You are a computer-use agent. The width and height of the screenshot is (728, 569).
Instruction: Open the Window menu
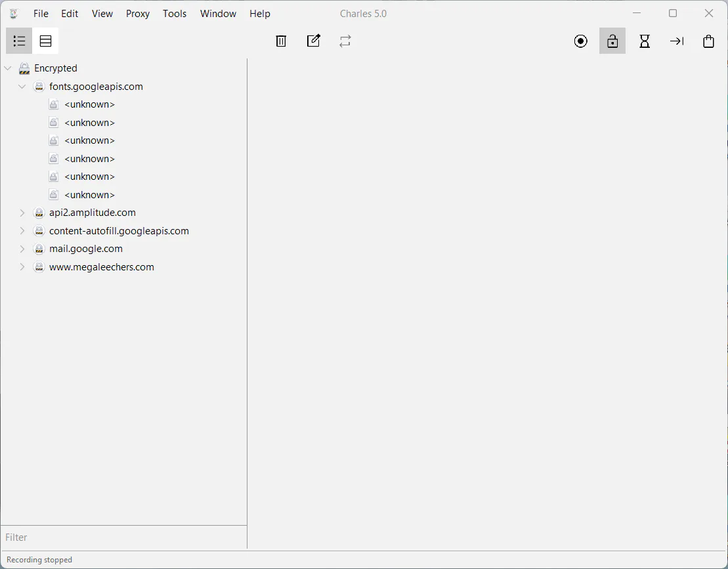(218, 14)
